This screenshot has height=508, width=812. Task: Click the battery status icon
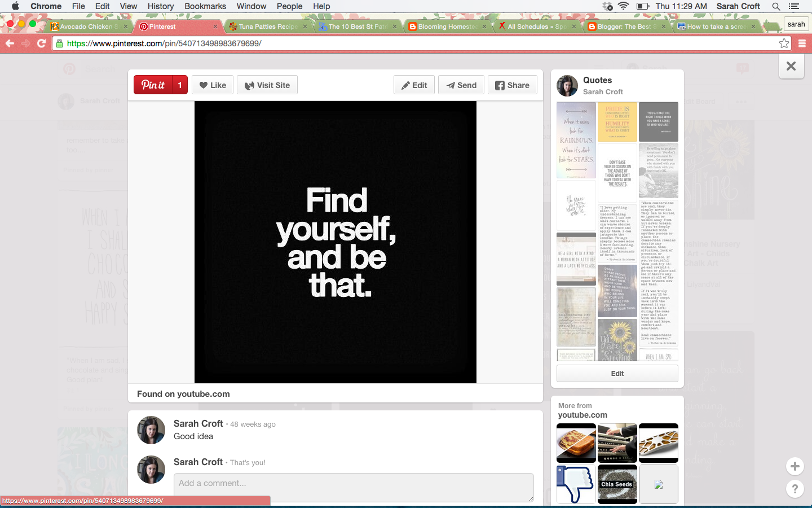point(643,6)
